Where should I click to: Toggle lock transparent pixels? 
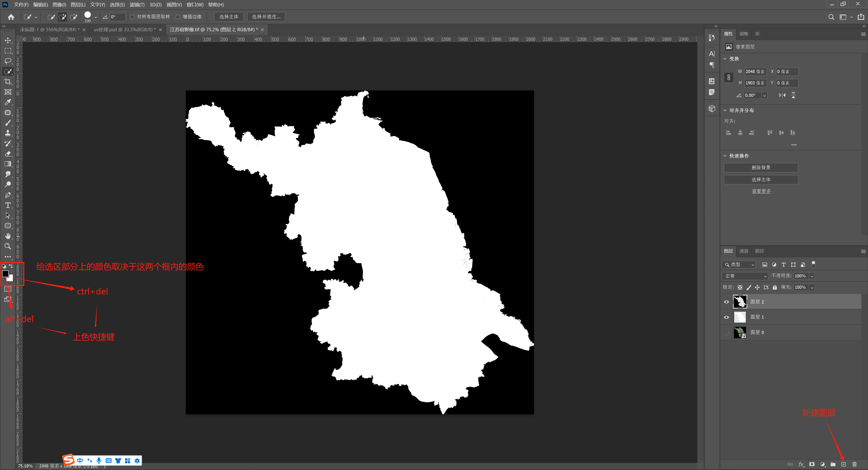[x=740, y=287]
